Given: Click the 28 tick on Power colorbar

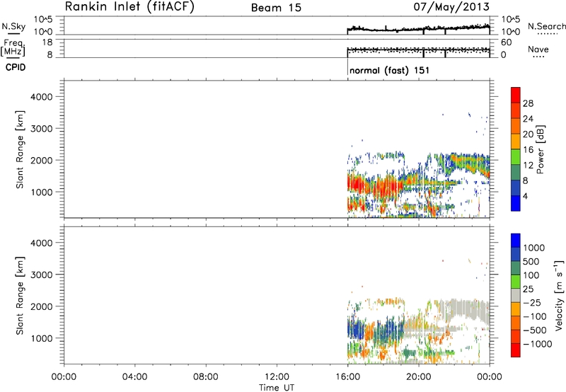Looking at the screenshot, I should tap(528, 103).
